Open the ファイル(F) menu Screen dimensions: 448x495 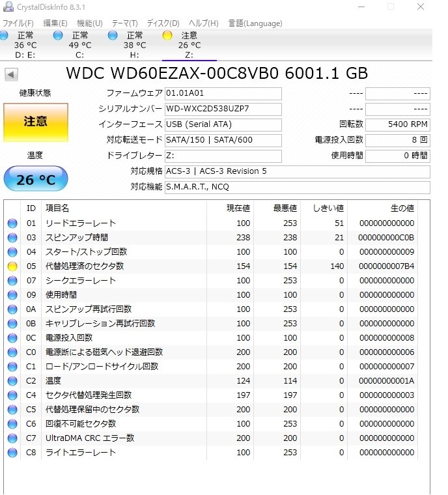click(18, 23)
